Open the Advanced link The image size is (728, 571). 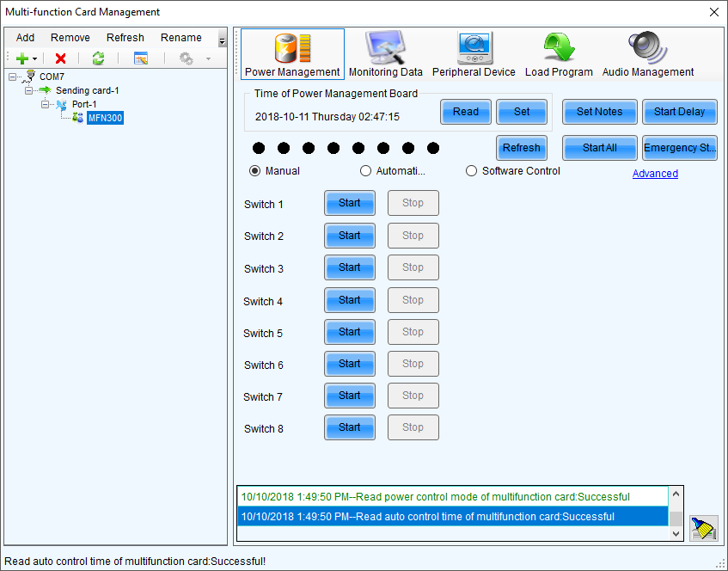655,173
